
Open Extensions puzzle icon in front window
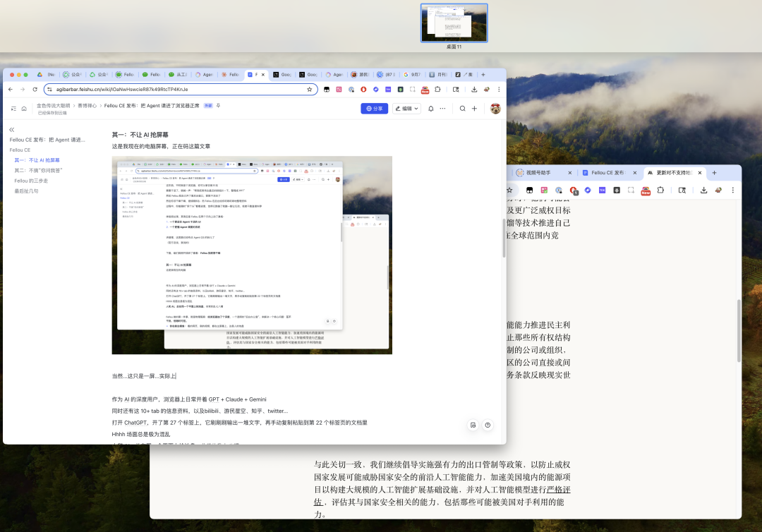(437, 90)
